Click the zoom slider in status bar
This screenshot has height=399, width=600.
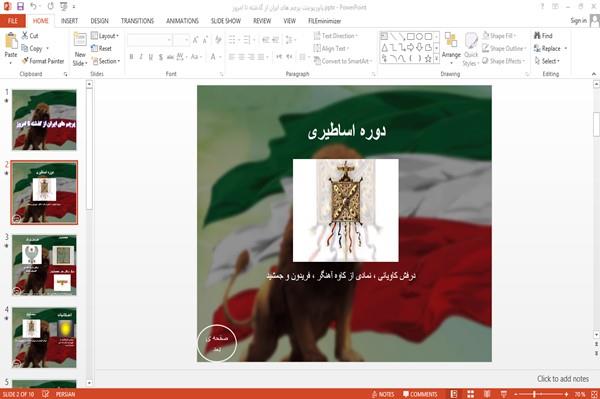point(541,394)
